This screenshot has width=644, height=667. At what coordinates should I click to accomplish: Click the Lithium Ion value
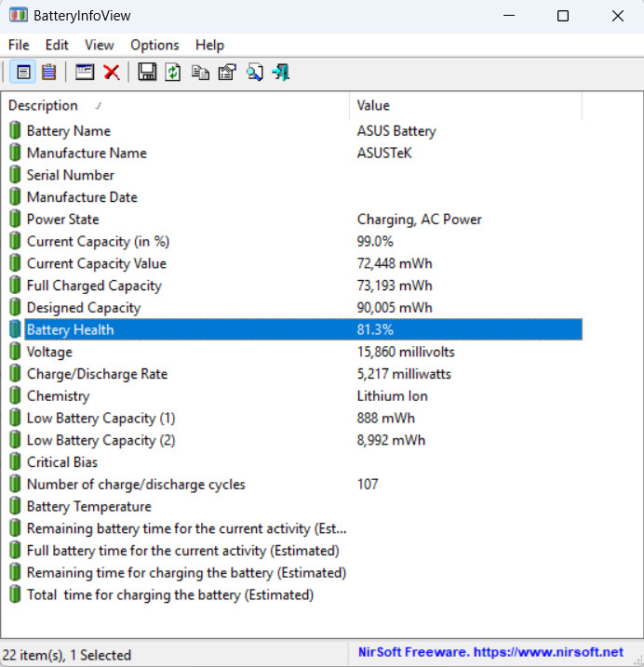pyautogui.click(x=392, y=396)
